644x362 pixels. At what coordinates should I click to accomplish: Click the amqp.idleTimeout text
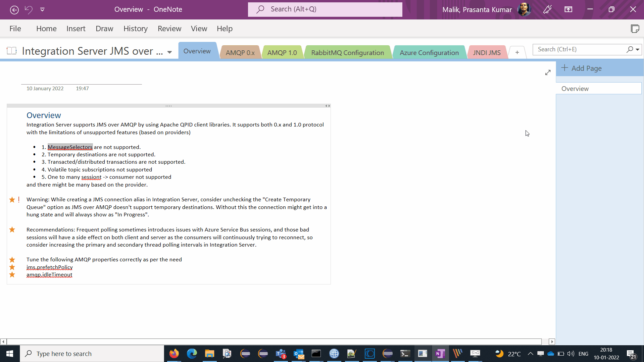(49, 274)
